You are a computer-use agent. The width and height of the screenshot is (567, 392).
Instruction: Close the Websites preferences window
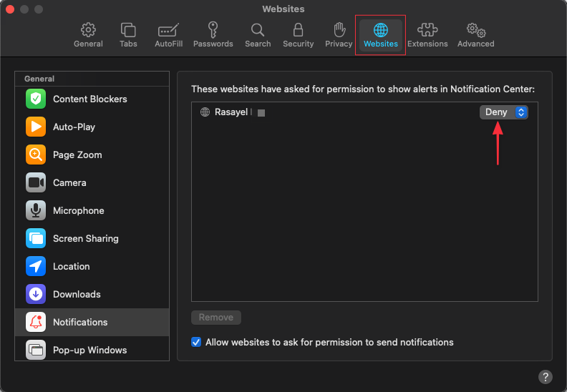[x=10, y=9]
